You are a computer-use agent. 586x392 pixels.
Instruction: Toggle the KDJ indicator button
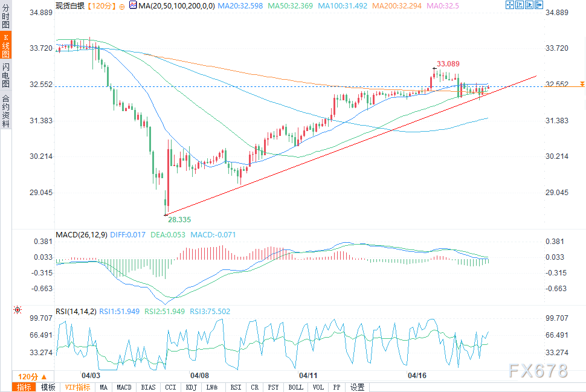click(191, 387)
